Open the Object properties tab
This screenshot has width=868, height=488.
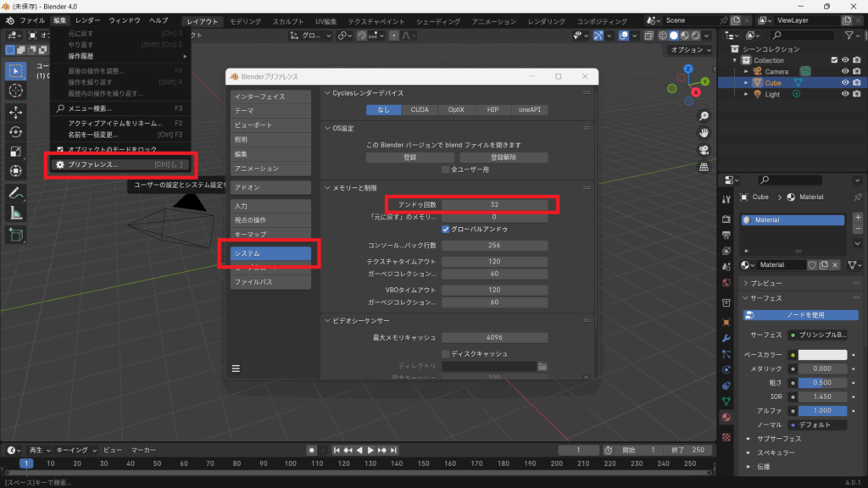pos(726,322)
